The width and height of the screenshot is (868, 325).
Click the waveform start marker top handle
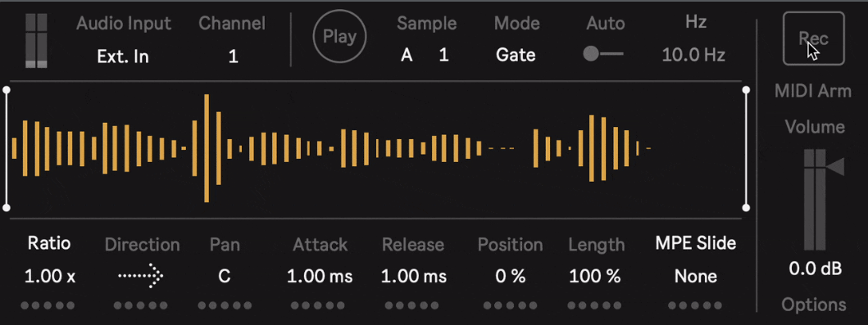click(x=6, y=89)
